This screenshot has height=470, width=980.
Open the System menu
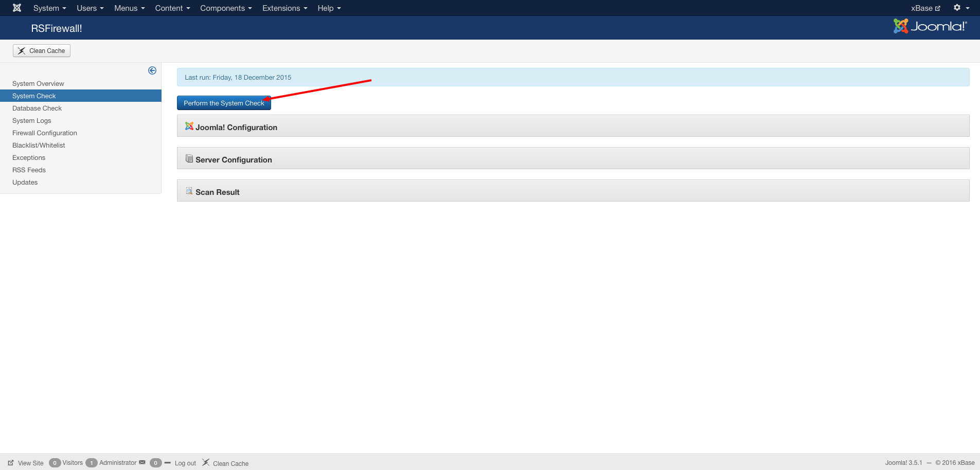point(49,8)
